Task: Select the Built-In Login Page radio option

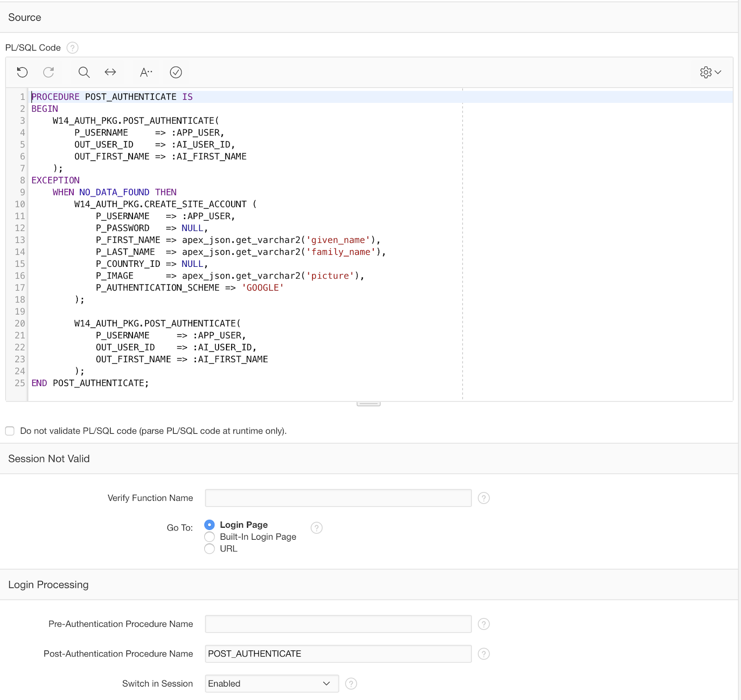Action: point(210,537)
